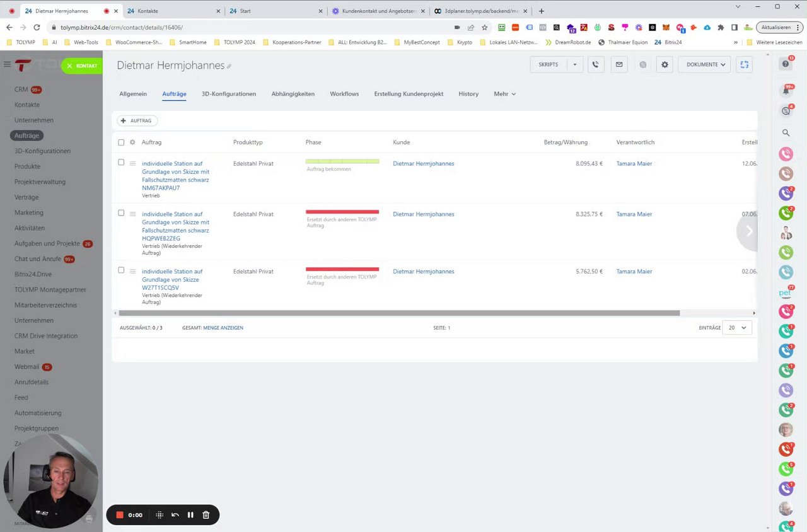807x532 pixels.
Task: Open the Einträge page size dropdown
Action: (x=736, y=328)
